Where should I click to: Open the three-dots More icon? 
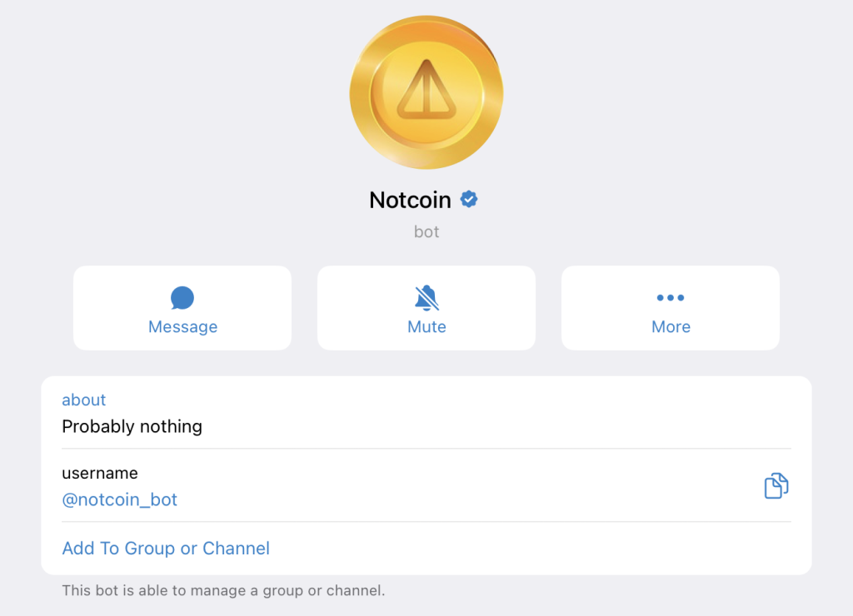click(671, 298)
